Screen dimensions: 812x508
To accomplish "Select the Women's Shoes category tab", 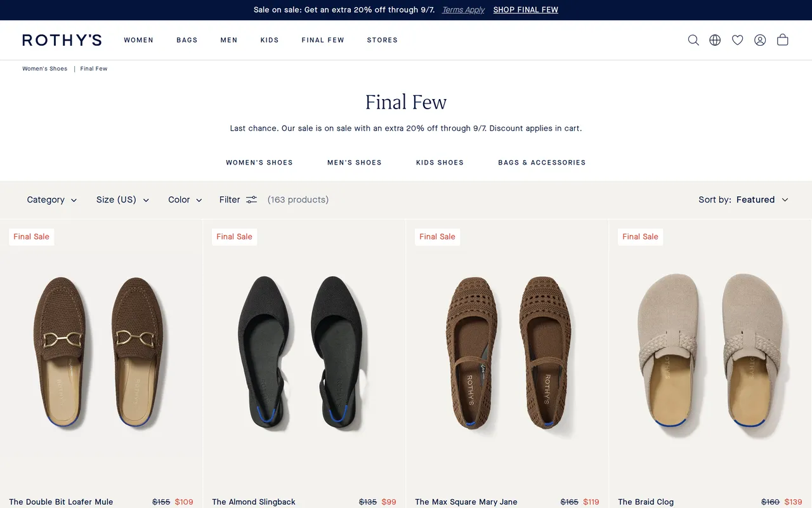I will pos(259,163).
